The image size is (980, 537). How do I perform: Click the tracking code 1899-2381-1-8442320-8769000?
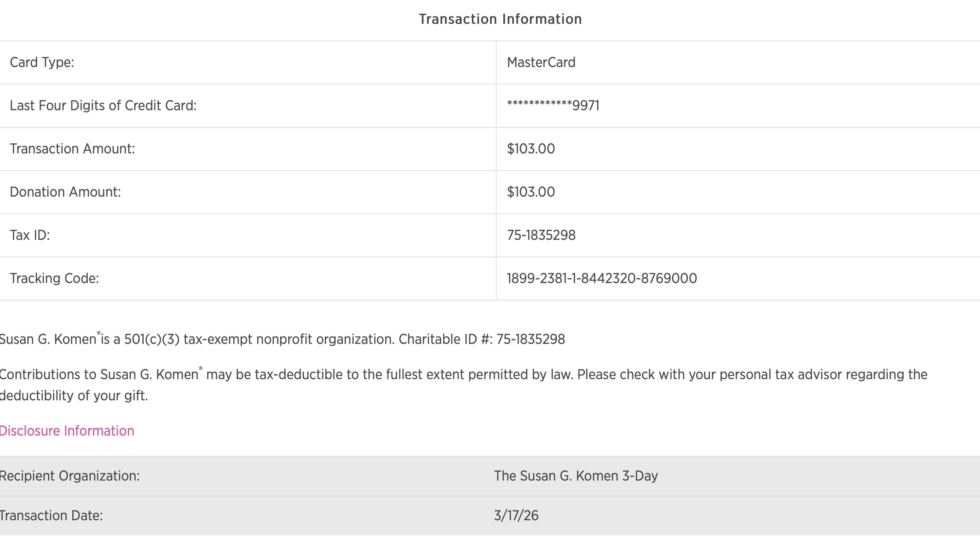[x=601, y=279]
